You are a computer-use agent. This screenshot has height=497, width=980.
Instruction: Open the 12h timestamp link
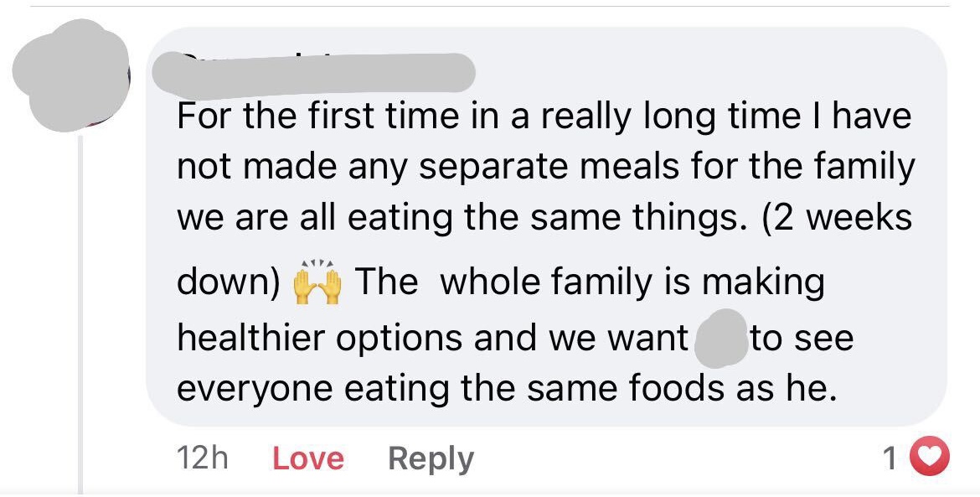[202, 458]
